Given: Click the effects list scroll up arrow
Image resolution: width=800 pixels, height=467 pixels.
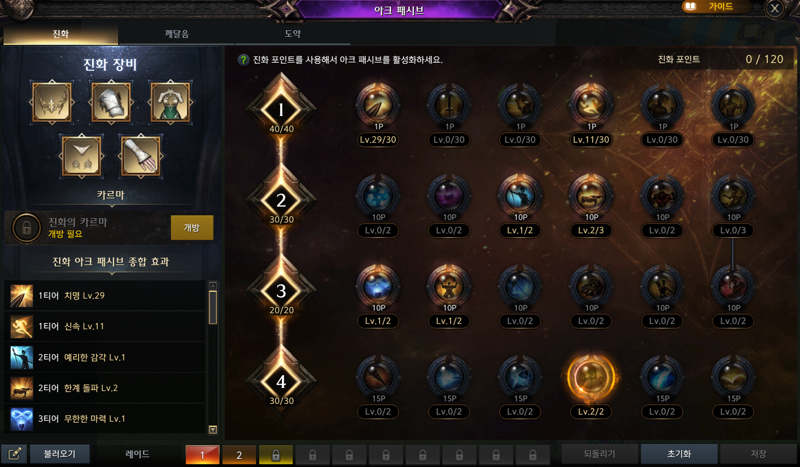Looking at the screenshot, I should point(213,285).
